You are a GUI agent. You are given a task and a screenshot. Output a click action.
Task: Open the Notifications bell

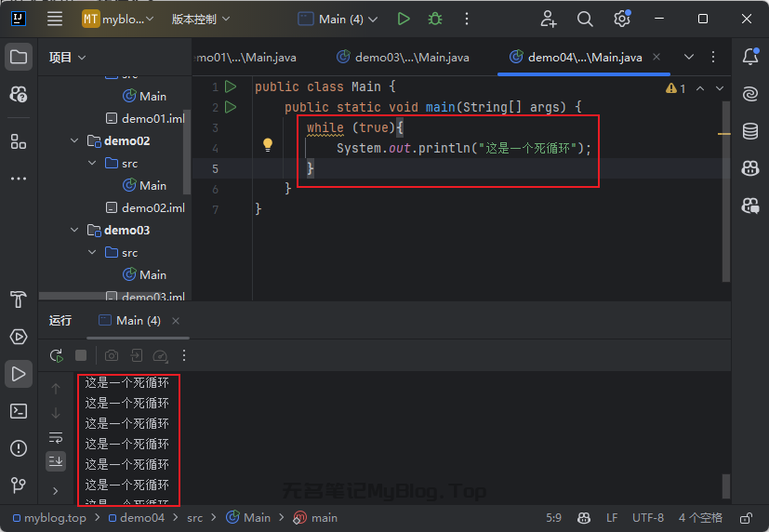click(x=750, y=57)
